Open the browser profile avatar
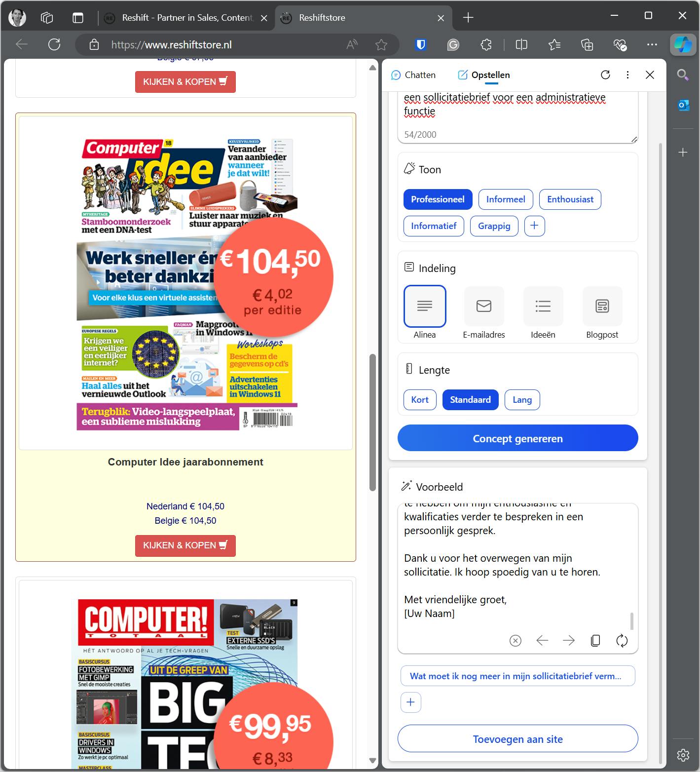The image size is (700, 772). click(x=18, y=18)
